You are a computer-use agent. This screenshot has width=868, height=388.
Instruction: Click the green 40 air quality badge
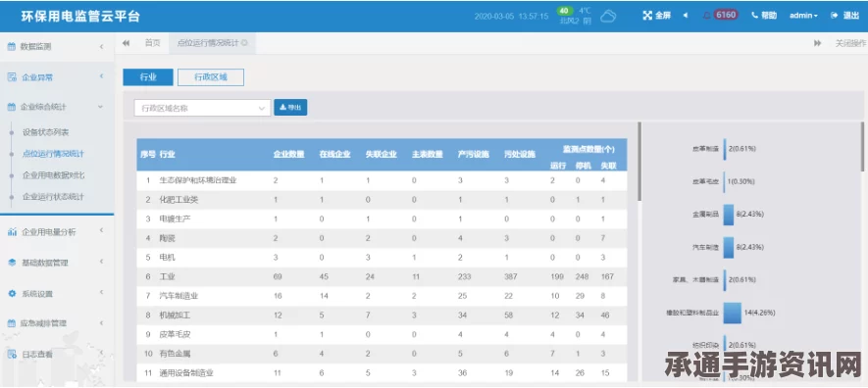click(564, 11)
